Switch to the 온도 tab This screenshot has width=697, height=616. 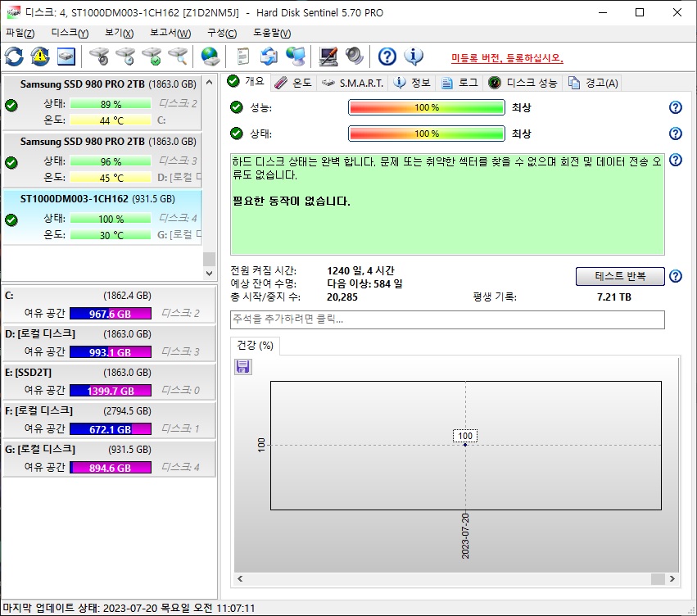pos(293,83)
